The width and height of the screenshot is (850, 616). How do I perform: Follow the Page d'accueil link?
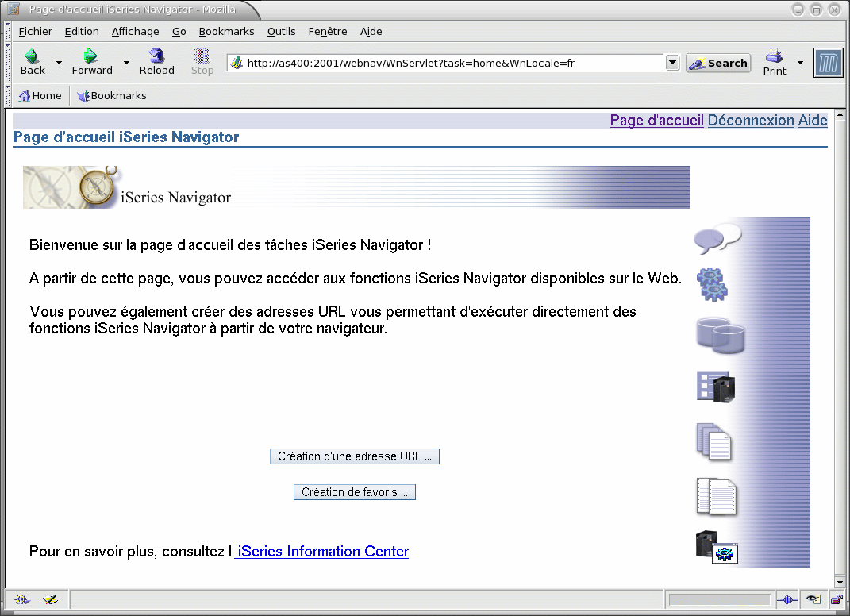pyautogui.click(x=656, y=121)
